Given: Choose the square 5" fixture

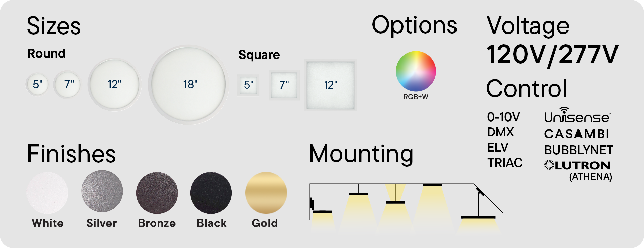Looking at the screenshot, I should click(248, 85).
